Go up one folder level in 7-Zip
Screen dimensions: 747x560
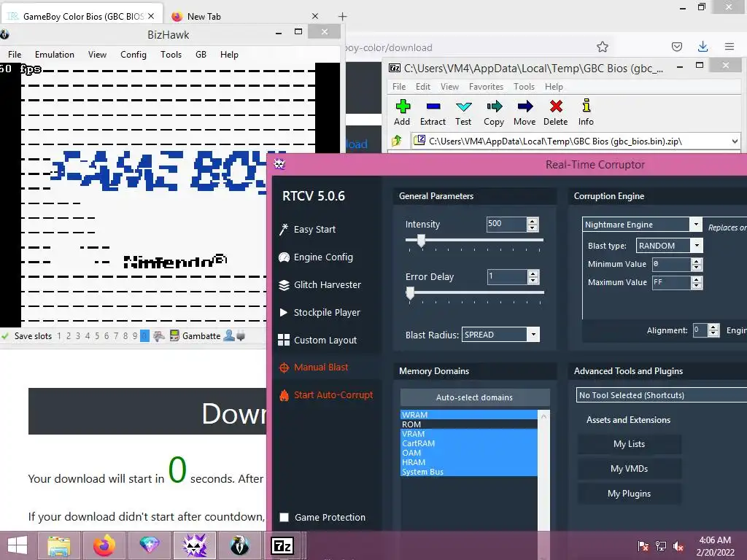397,141
